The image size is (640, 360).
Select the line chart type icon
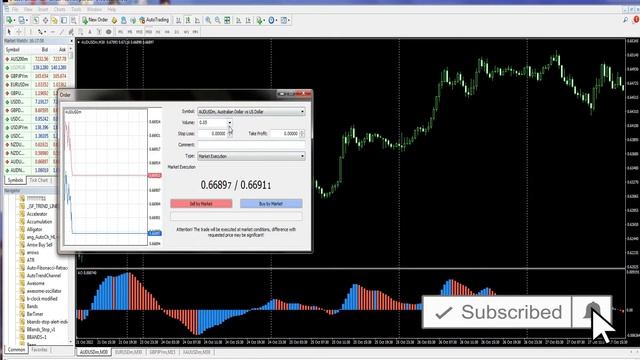pos(197,20)
